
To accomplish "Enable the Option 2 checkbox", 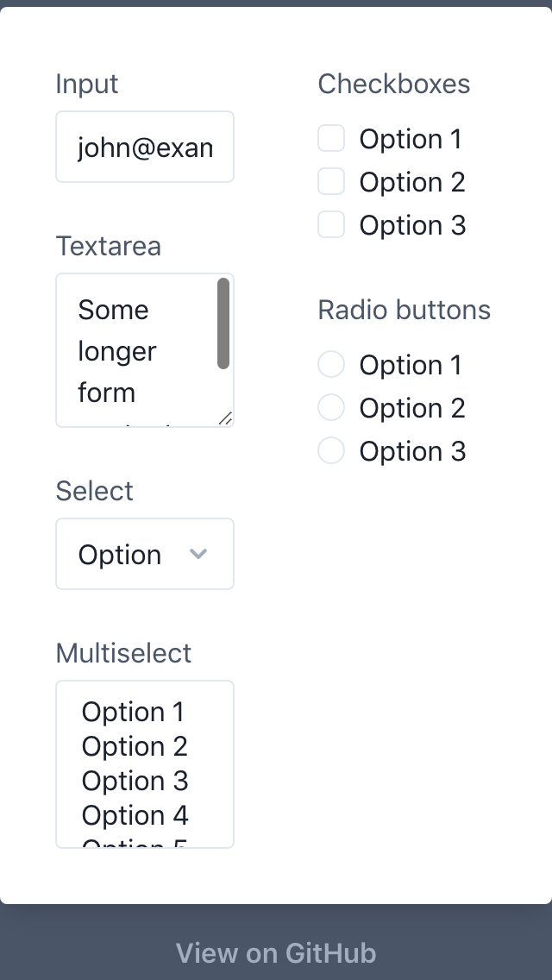I will pos(331,181).
